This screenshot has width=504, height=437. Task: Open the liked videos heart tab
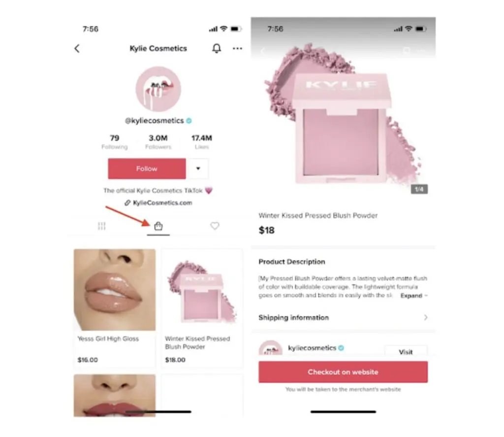click(x=215, y=226)
